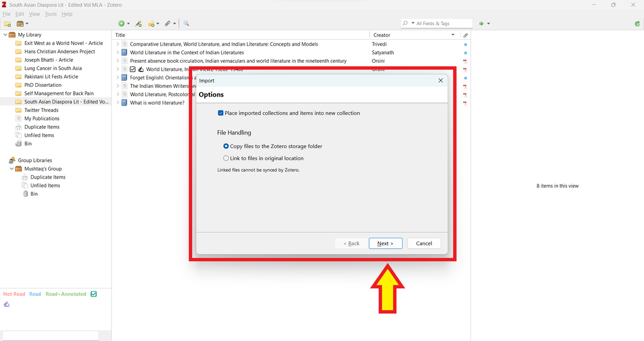Expand The Indian Women Writers item

click(118, 86)
